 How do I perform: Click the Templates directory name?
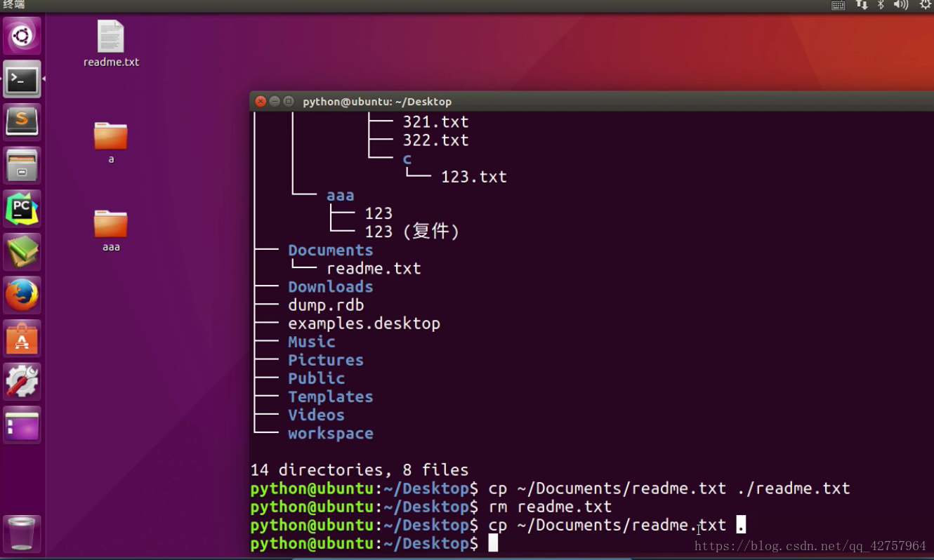point(331,397)
